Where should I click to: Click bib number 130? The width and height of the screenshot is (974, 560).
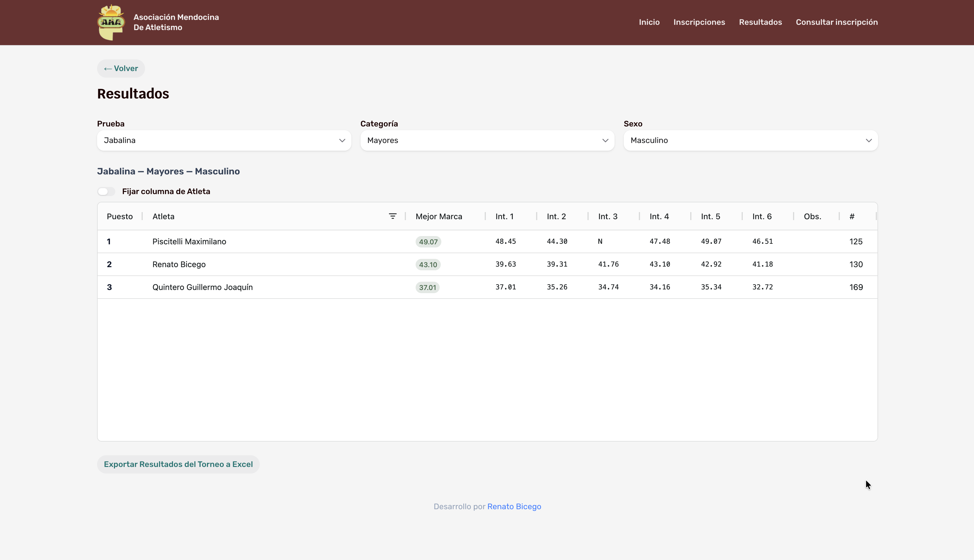click(856, 264)
